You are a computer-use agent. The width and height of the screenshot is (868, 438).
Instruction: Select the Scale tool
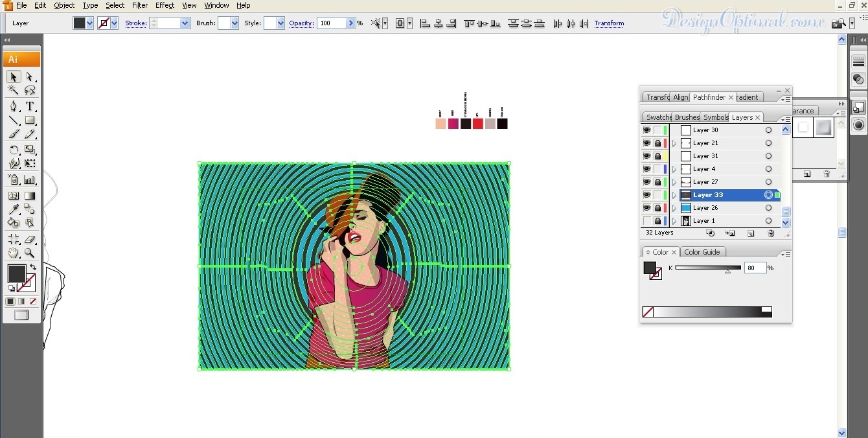[x=30, y=150]
